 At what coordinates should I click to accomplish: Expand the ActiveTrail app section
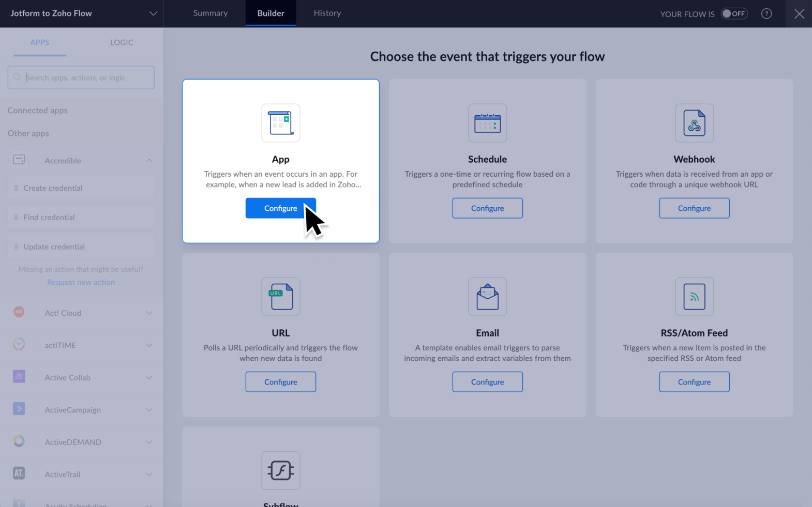pyautogui.click(x=149, y=474)
